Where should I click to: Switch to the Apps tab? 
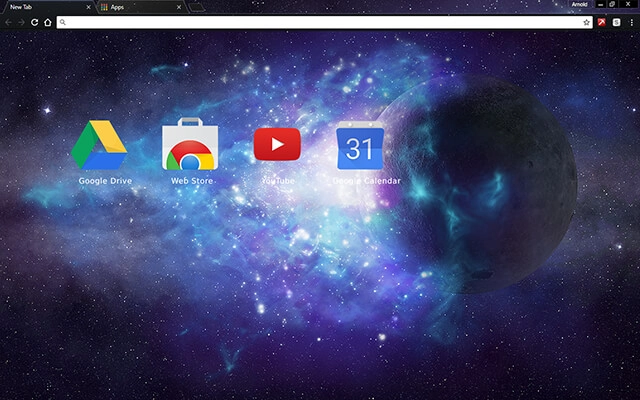[141, 7]
